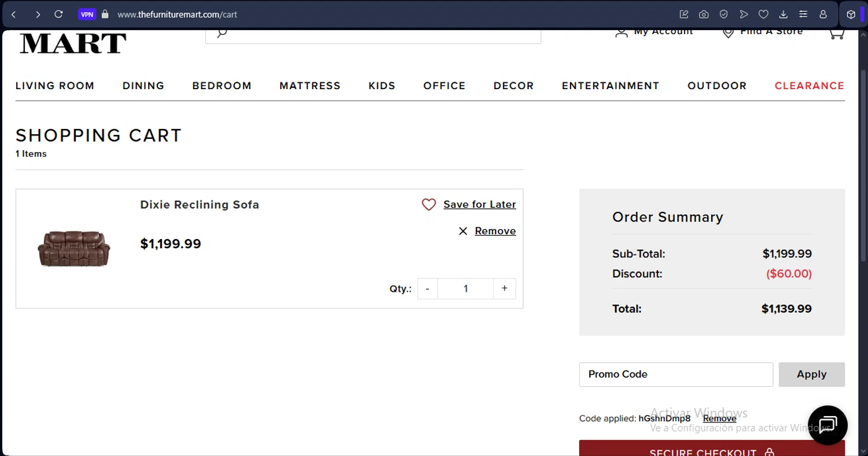Open the Kids menu
Image resolution: width=868 pixels, height=456 pixels.
click(382, 86)
